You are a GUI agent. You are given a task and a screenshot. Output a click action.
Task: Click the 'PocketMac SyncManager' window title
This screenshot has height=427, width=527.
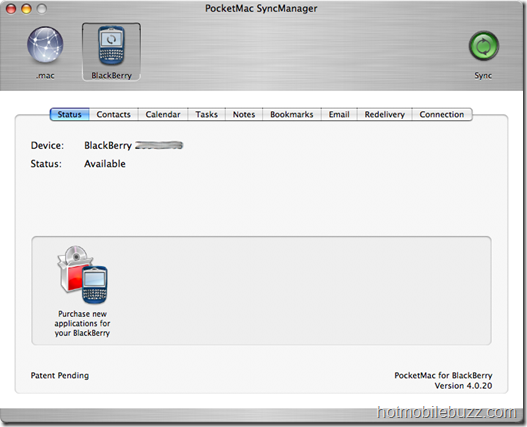[x=261, y=8]
